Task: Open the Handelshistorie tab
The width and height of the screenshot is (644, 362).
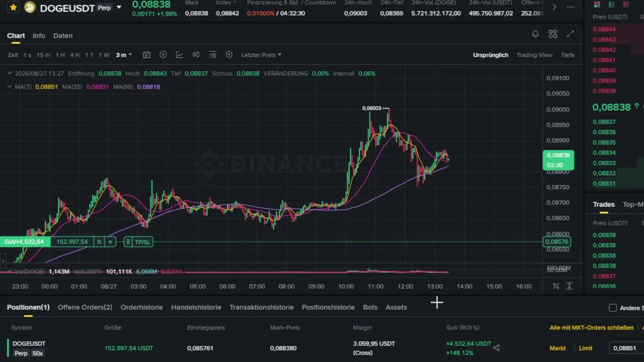Action: [x=196, y=307]
